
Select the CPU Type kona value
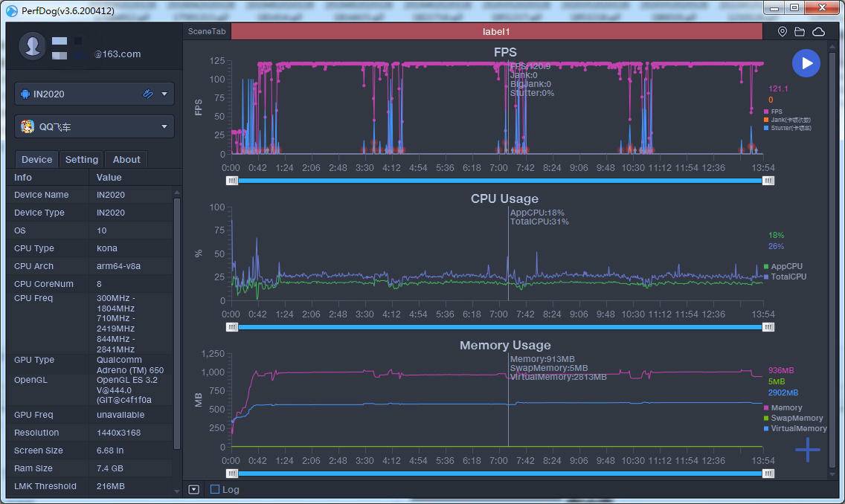[106, 248]
